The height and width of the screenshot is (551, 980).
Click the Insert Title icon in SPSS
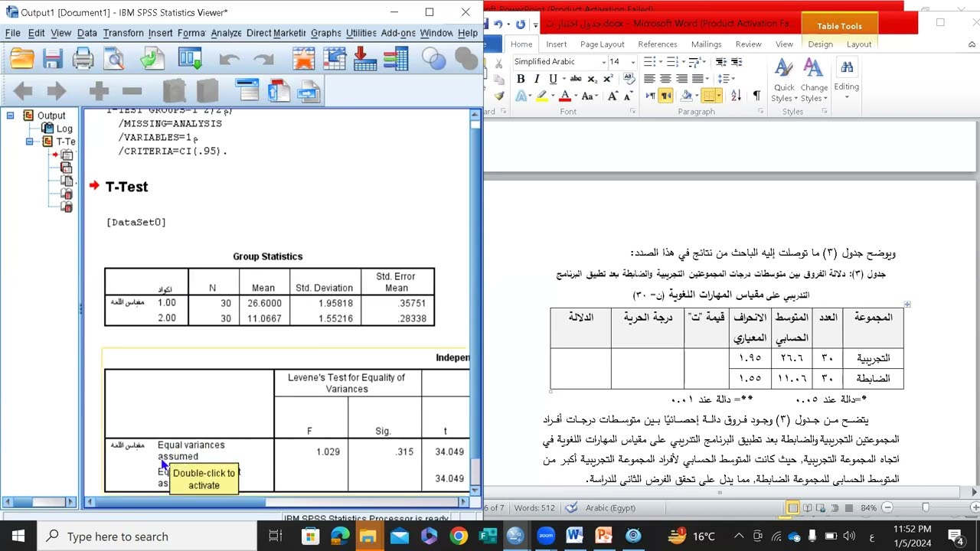[279, 91]
